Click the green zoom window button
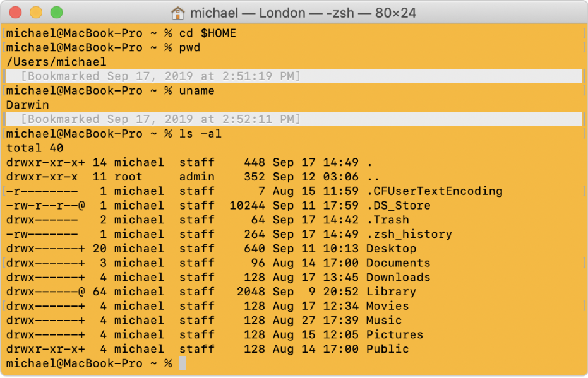The width and height of the screenshot is (588, 378). pos(57,13)
